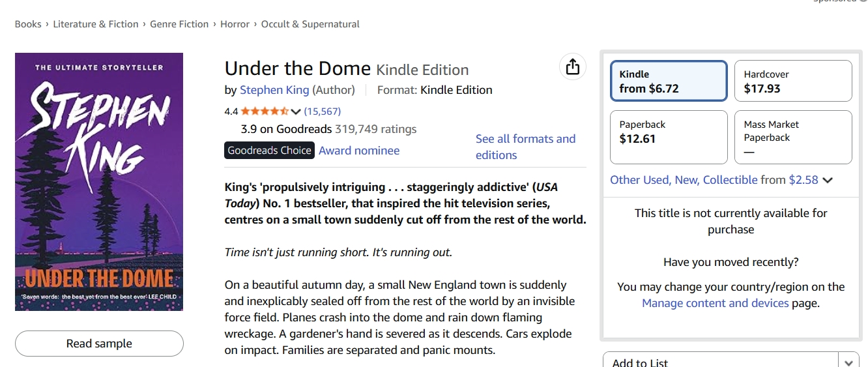Open the 15,567 ratings link

click(323, 111)
